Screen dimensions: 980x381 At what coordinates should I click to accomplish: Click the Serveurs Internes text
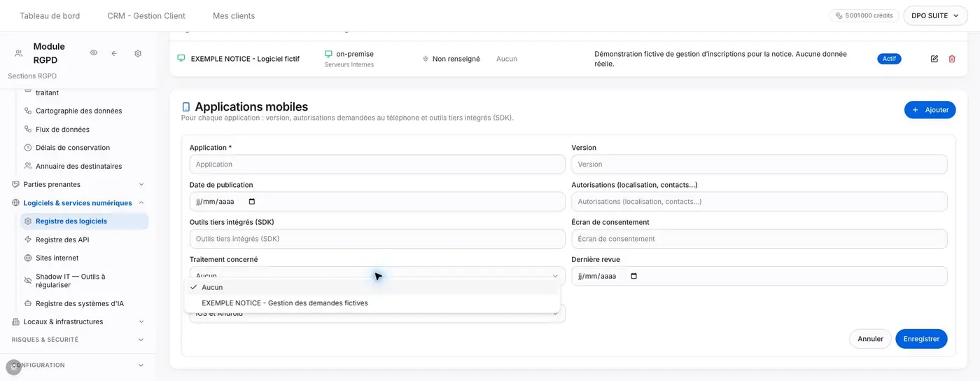click(x=349, y=64)
